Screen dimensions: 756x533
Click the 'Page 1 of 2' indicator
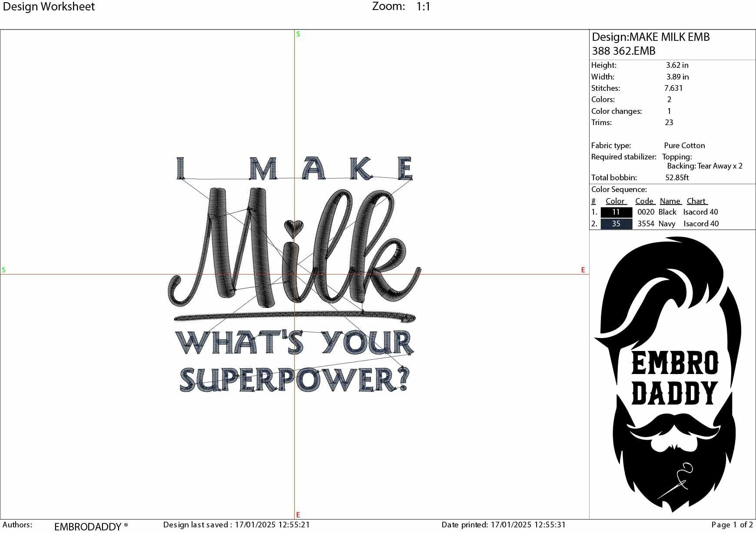732,525
